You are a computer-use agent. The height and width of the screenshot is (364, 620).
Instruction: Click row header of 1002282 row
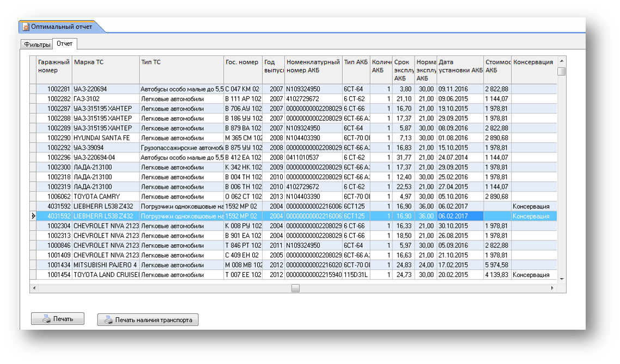coord(33,99)
